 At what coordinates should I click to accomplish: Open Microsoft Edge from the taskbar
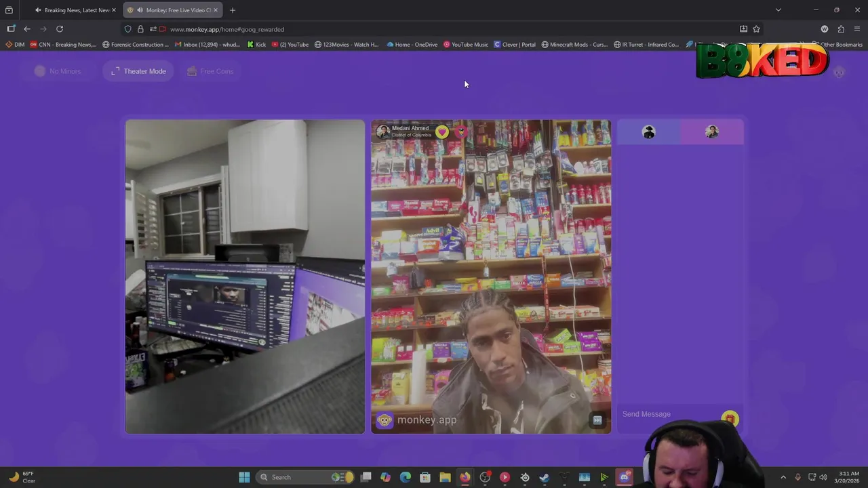406,477
